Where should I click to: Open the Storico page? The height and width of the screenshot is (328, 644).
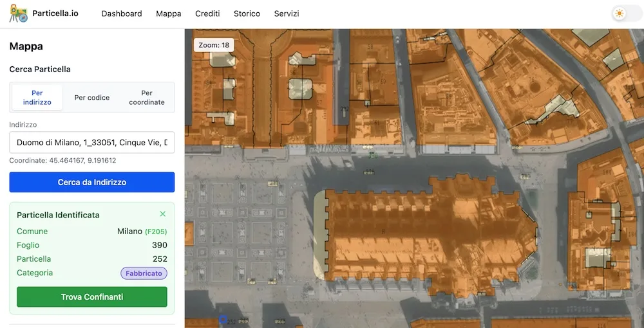coord(247,14)
